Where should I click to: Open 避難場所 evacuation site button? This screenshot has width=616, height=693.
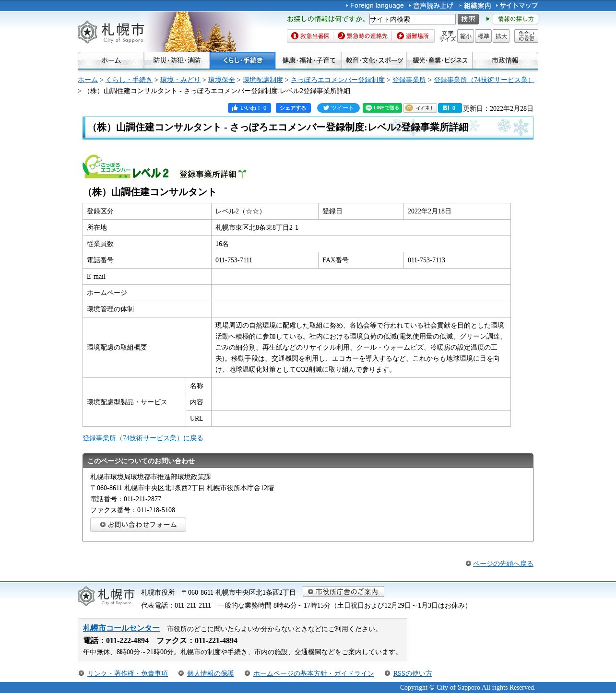(x=413, y=36)
